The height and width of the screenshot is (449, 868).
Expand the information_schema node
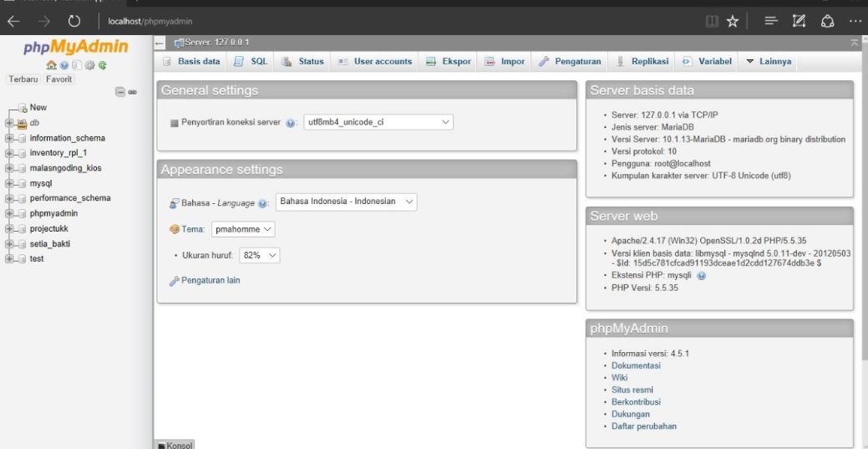click(x=9, y=138)
